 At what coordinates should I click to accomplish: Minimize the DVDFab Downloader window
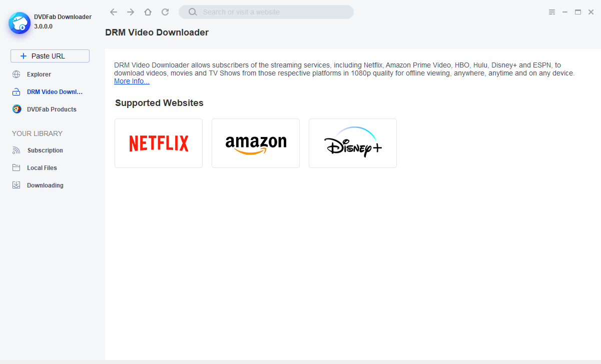coord(565,12)
